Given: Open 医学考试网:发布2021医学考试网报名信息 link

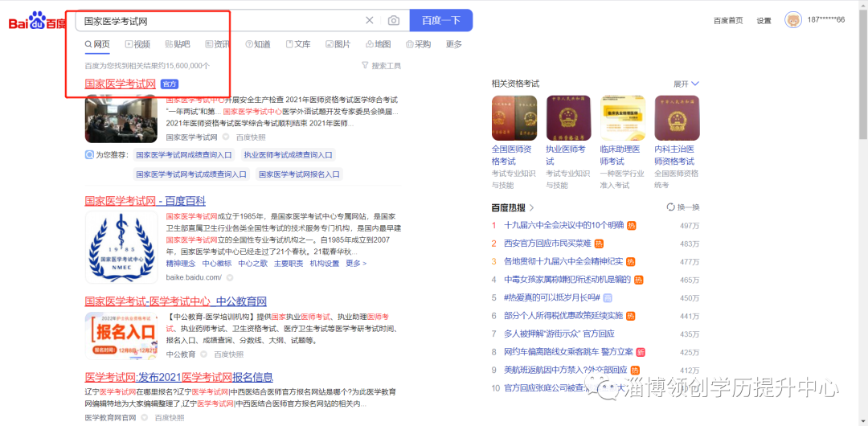Looking at the screenshot, I should 178,377.
